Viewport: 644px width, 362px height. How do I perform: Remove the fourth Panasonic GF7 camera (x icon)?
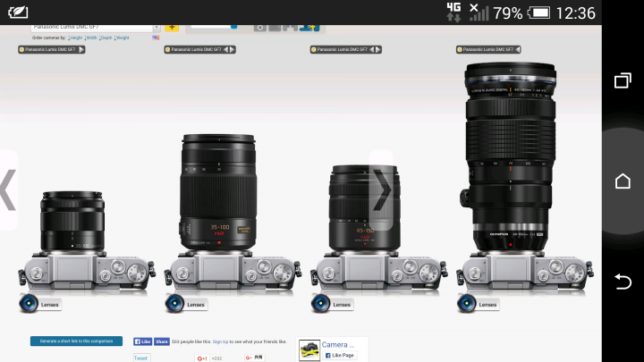coord(460,50)
